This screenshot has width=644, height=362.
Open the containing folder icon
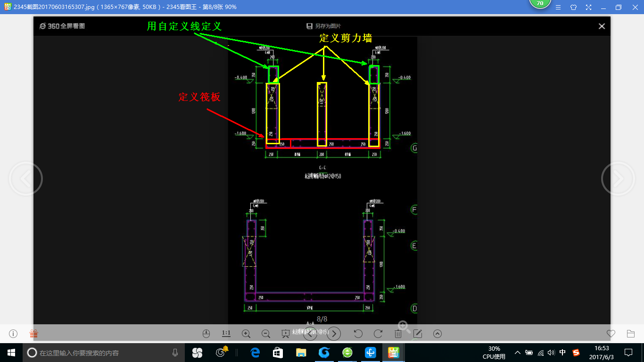[x=631, y=334]
